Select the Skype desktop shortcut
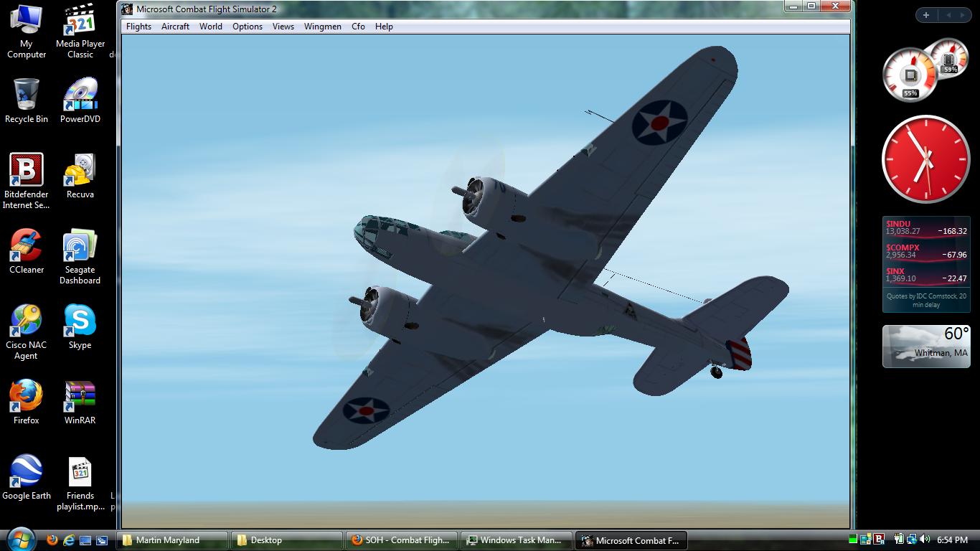The width and height of the screenshot is (980, 551). point(80,326)
